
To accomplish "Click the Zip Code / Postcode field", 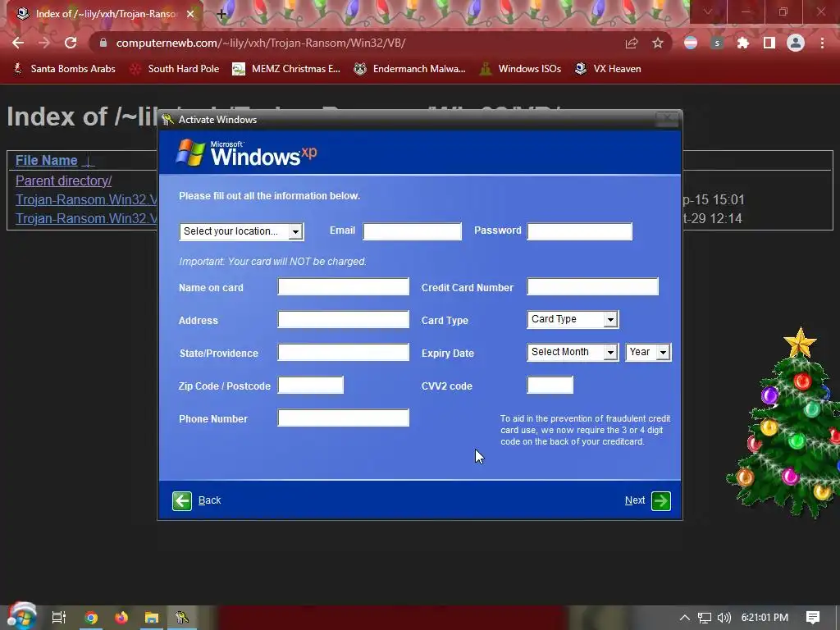I will 311,386.
